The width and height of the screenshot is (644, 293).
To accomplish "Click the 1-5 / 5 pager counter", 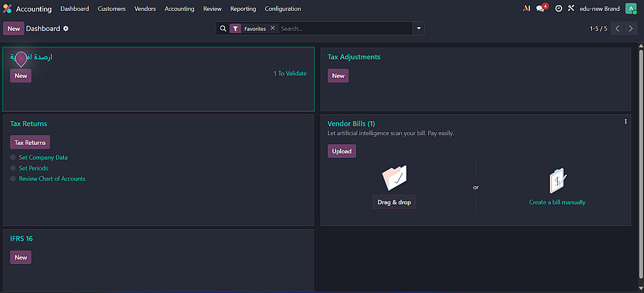I will coord(598,29).
